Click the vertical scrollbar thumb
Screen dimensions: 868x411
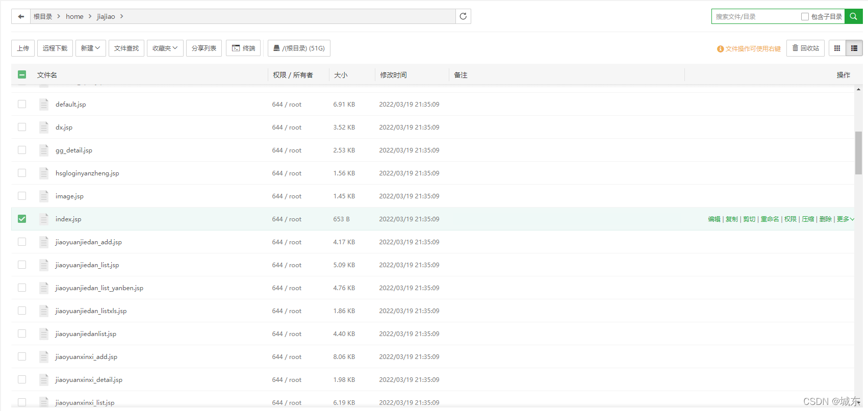tap(858, 153)
